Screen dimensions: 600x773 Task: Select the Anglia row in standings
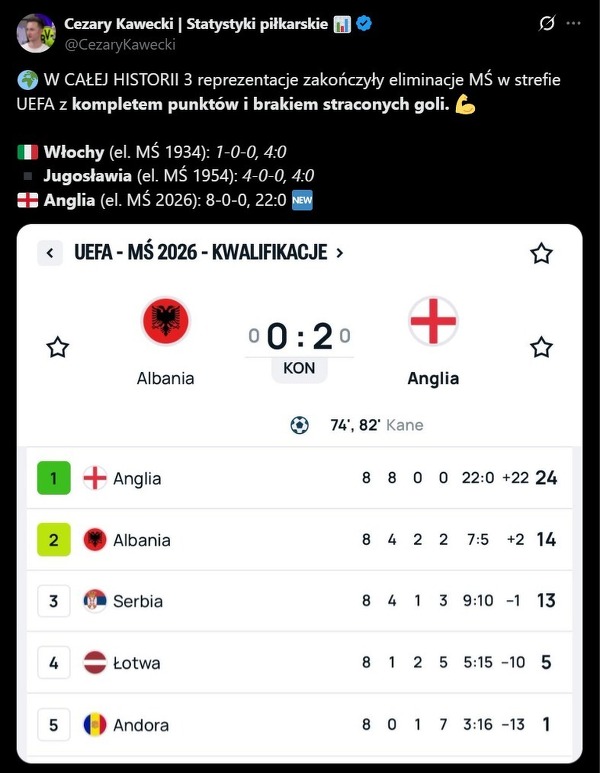(x=298, y=478)
